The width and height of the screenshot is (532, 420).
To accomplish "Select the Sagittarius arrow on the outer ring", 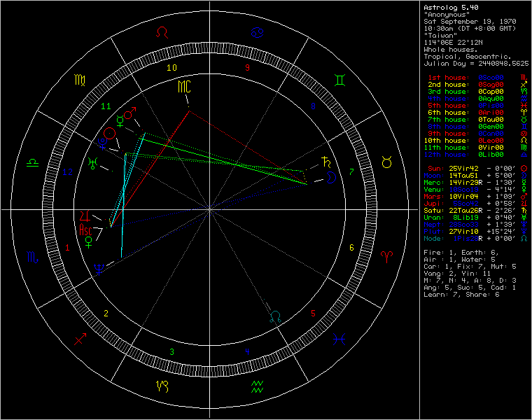I will (80, 340).
